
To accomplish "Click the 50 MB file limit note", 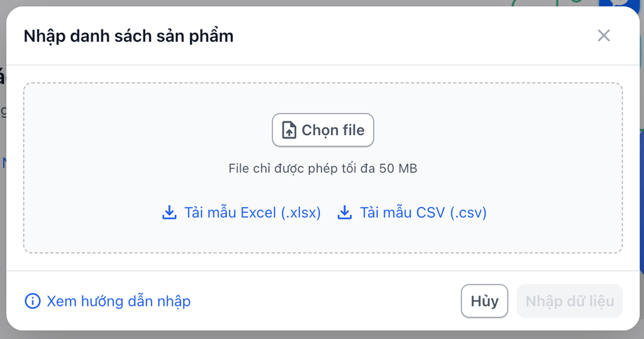I will pos(323,169).
